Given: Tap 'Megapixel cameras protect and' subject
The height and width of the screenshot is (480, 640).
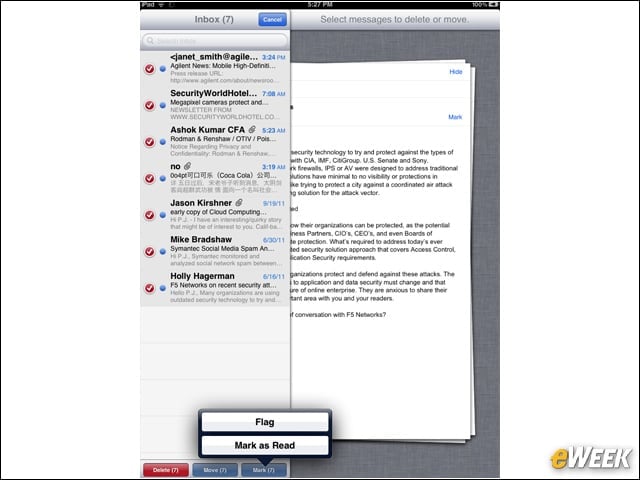Looking at the screenshot, I should click(x=219, y=102).
